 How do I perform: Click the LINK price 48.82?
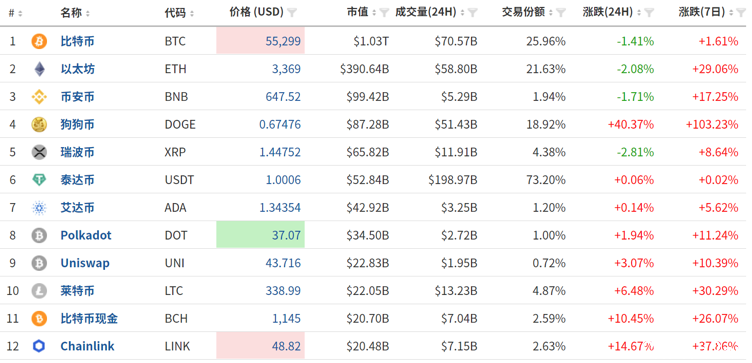286,346
